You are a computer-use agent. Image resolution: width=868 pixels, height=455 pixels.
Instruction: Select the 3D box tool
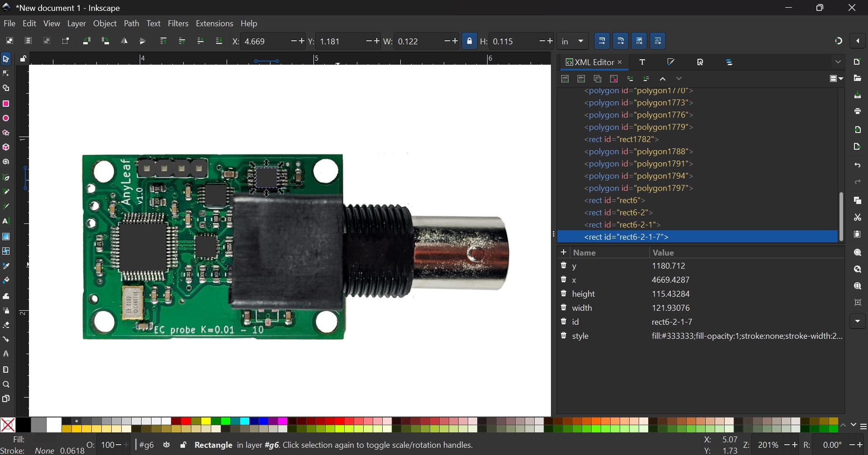point(6,147)
